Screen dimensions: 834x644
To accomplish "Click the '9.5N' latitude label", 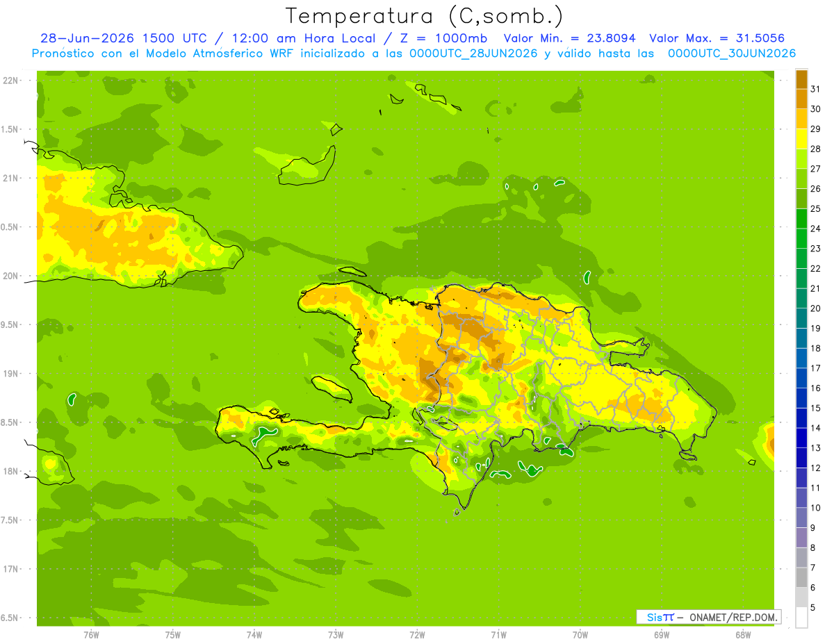I will pos(10,324).
